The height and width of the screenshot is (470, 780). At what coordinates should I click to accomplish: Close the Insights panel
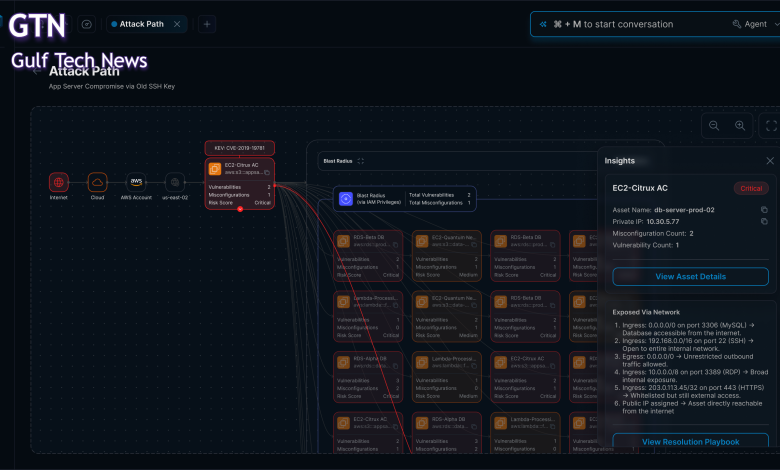coord(770,160)
